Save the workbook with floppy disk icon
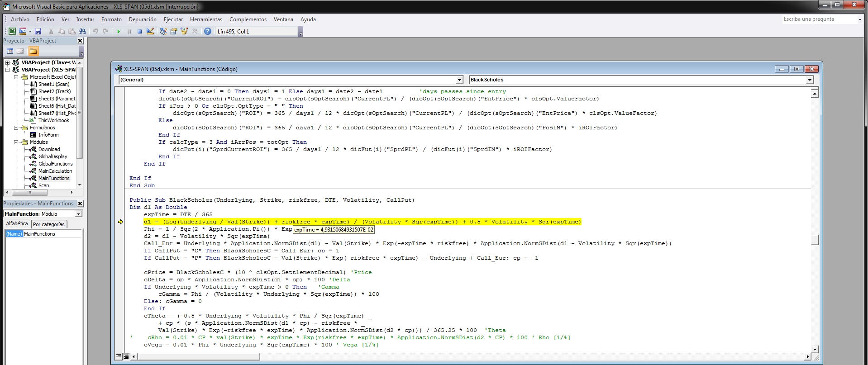Viewport: 868px width, 365px height. (x=38, y=31)
